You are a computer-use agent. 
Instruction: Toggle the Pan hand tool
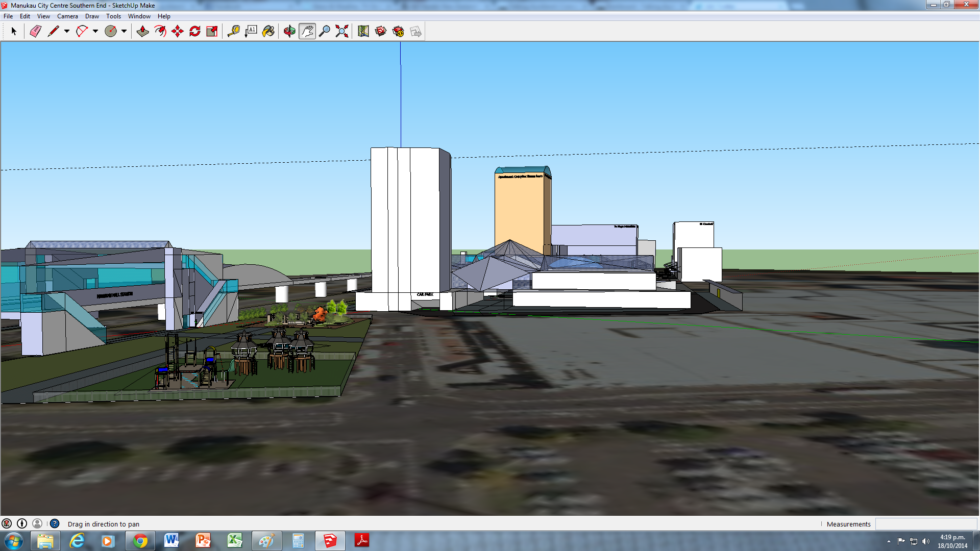(307, 32)
